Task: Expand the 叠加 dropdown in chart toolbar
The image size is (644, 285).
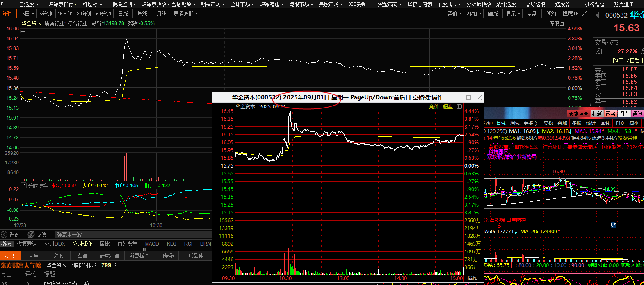Action: click(x=474, y=14)
